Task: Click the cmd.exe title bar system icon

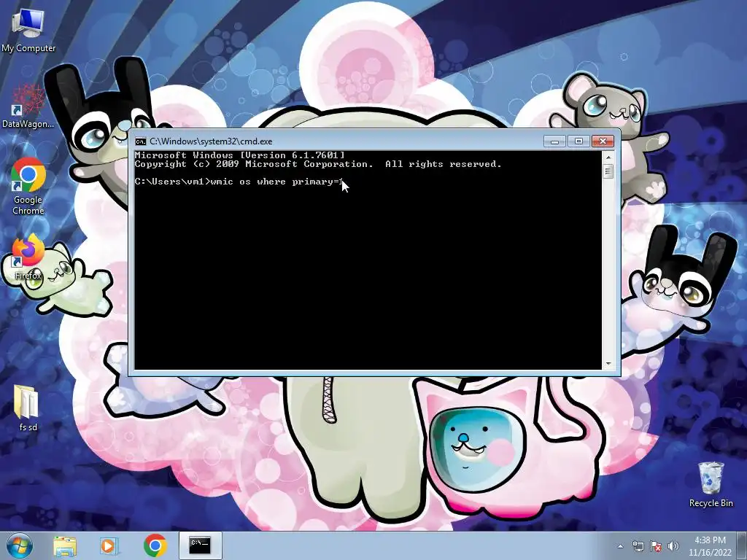Action: click(x=141, y=141)
